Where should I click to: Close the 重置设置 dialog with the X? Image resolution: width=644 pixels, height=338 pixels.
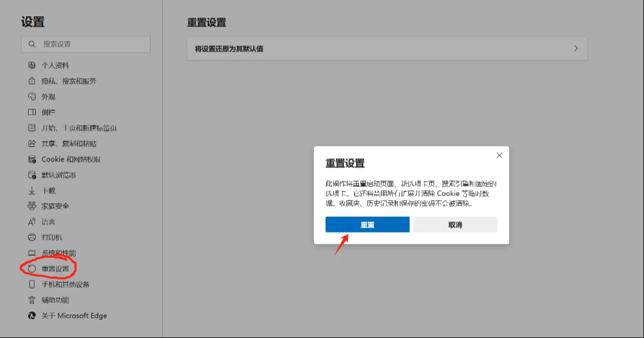click(499, 155)
